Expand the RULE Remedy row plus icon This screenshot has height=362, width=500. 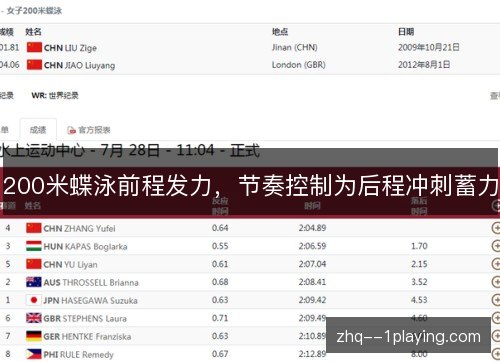pos(496,354)
